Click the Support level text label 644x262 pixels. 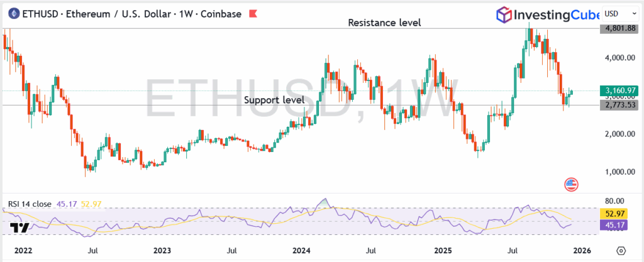coord(274,100)
